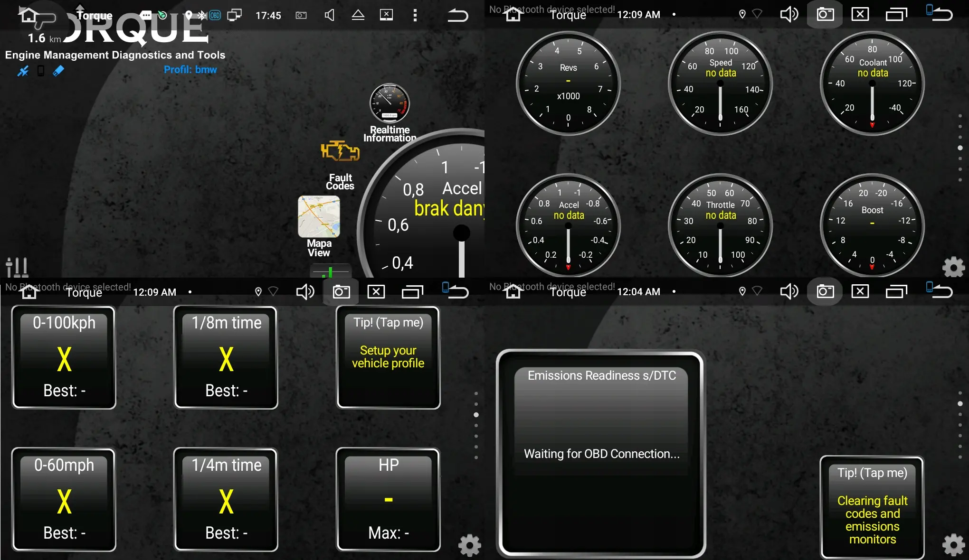Tap the Throttle gauge
This screenshot has height=560, width=969.
(720, 225)
